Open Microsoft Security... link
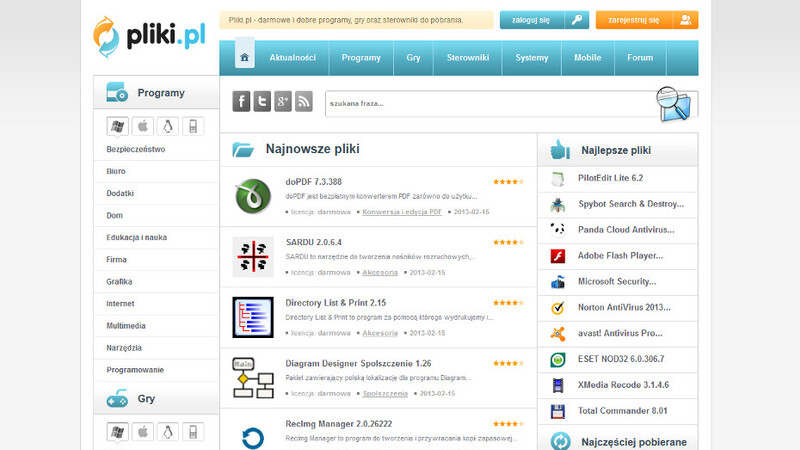800x450 pixels. [617, 282]
